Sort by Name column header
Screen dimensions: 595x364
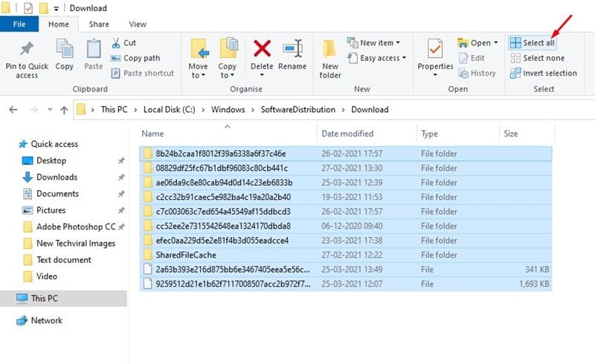(x=152, y=134)
